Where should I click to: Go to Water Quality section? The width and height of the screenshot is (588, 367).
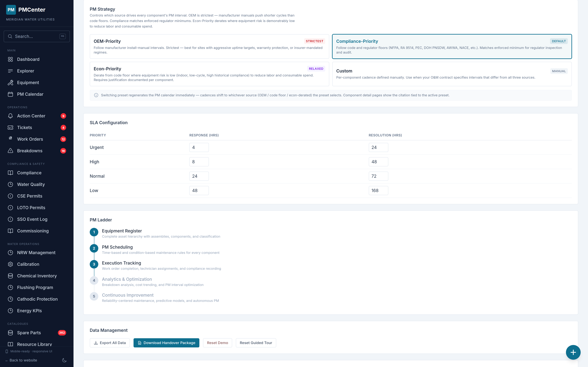[31, 184]
